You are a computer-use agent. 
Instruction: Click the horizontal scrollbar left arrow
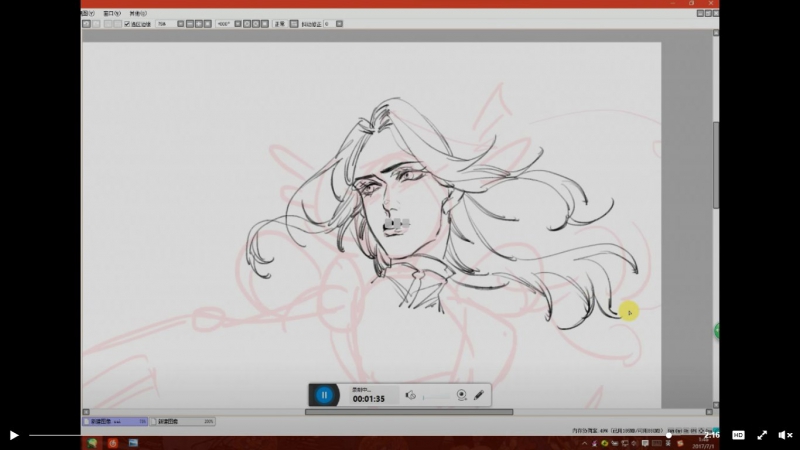point(86,412)
